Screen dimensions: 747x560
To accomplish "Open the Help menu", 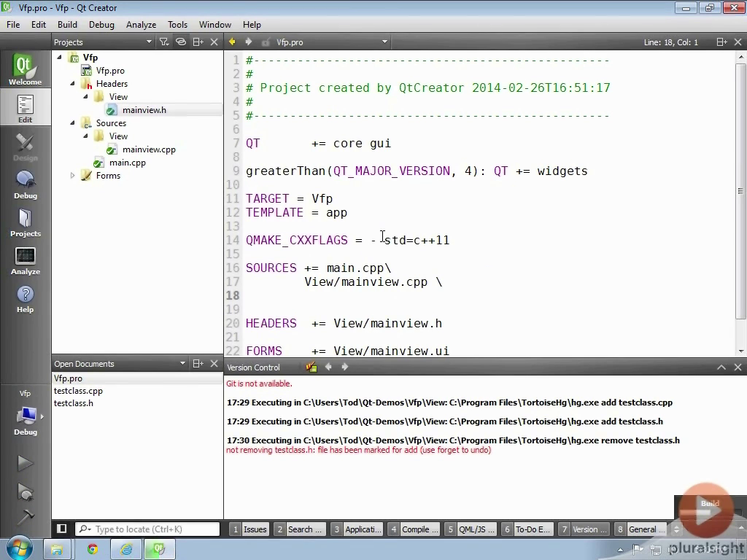I will (252, 24).
